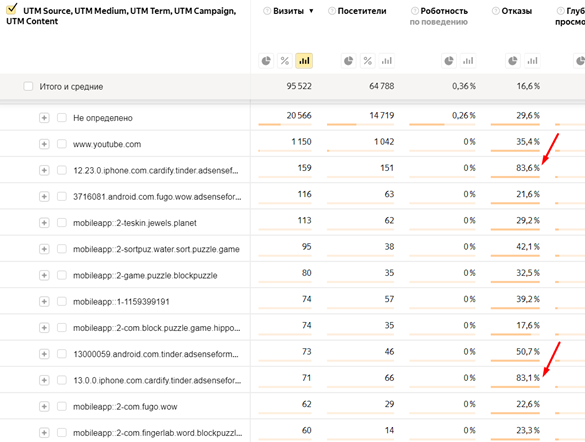
Task: Select pie chart icon under Отказы
Action: click(x=513, y=61)
